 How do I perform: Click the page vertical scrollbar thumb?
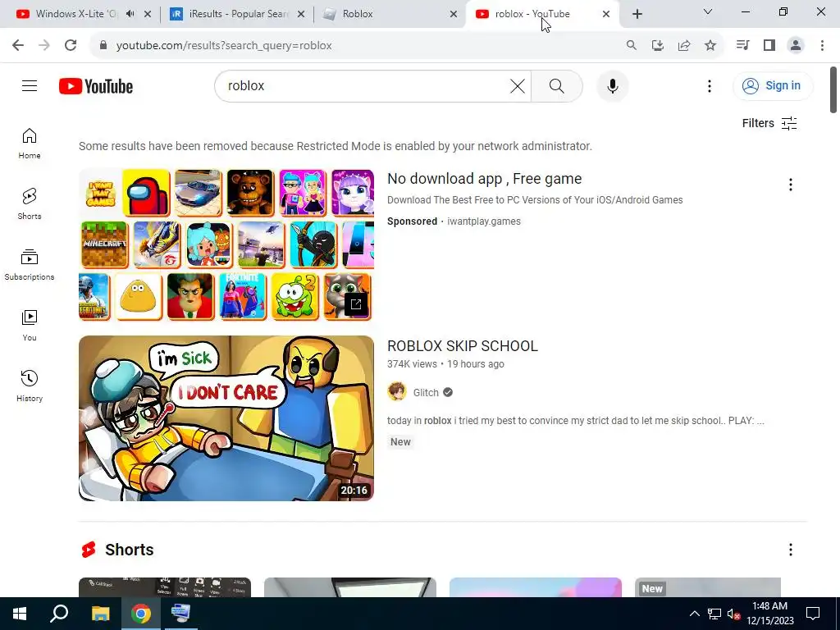point(833,90)
